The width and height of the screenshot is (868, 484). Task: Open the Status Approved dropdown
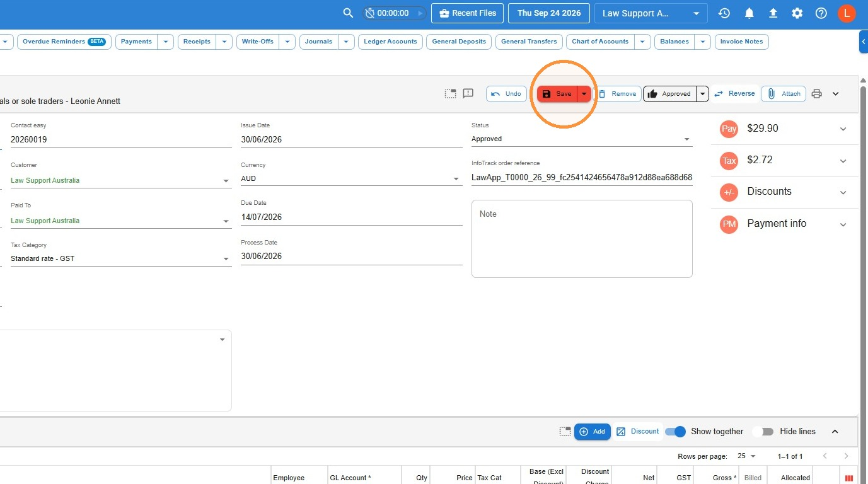click(x=582, y=139)
